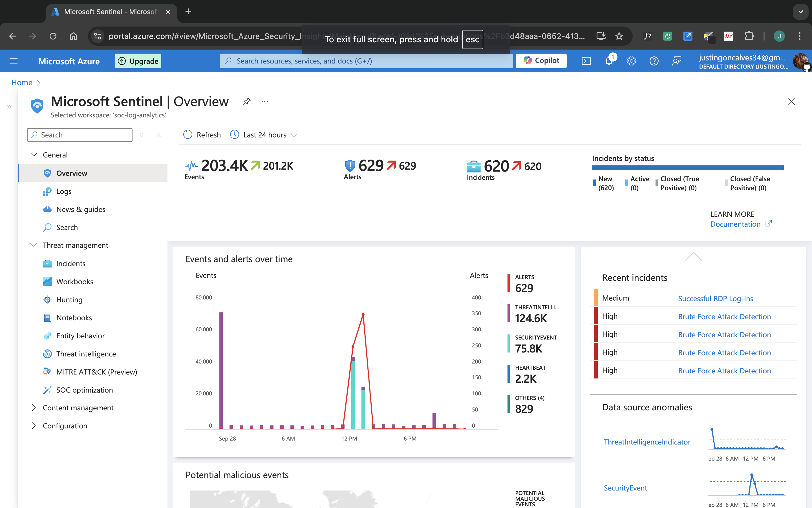
Task: Open the more options ellipsis beside title
Action: [265, 102]
